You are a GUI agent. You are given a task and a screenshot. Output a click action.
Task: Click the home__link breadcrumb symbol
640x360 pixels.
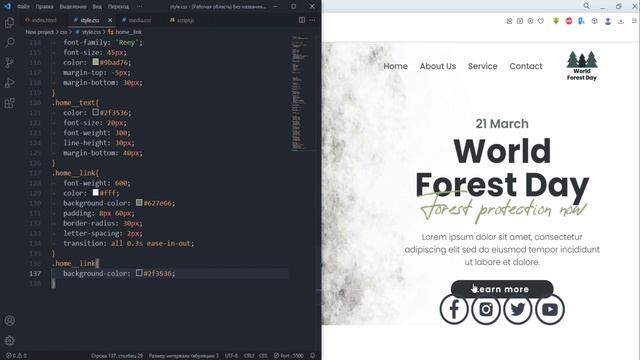tap(125, 32)
